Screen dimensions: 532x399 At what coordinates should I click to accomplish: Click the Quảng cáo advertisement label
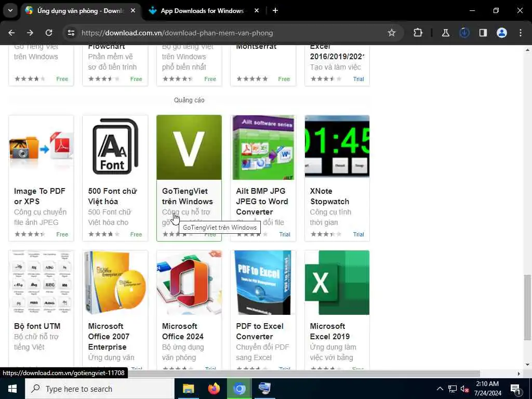[189, 100]
